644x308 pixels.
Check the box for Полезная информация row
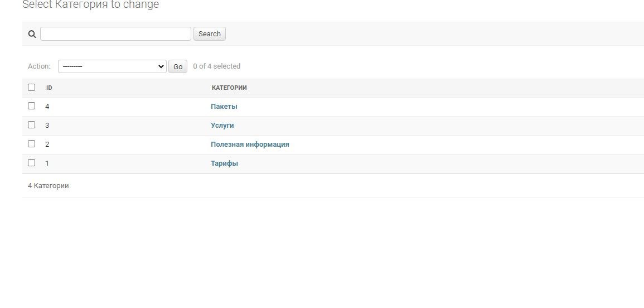tap(32, 143)
